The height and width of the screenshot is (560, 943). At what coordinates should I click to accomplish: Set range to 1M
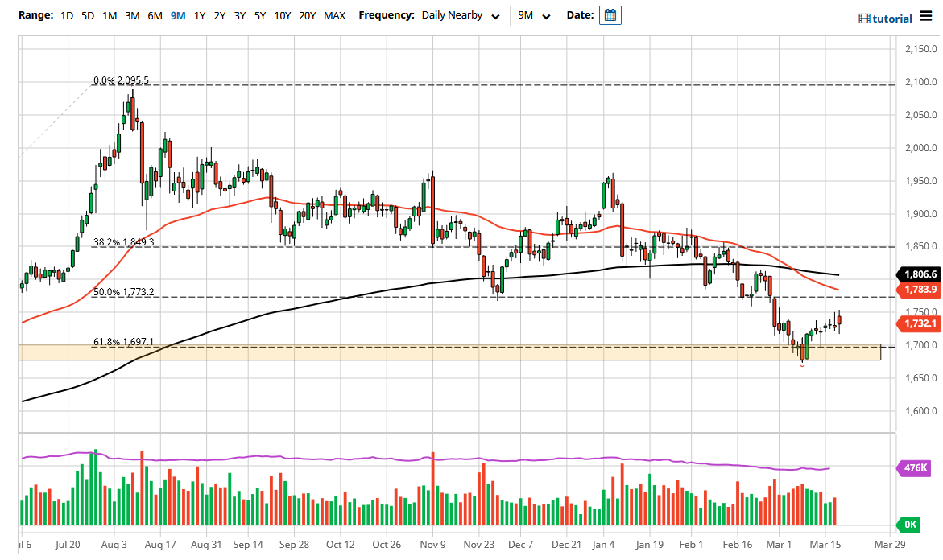point(110,15)
